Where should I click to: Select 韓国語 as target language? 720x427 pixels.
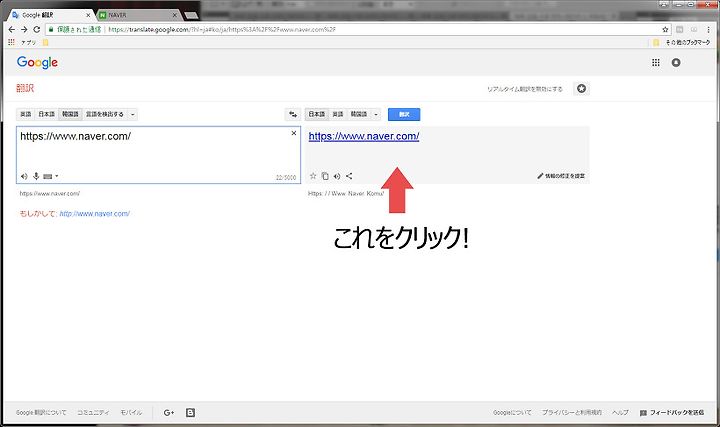pyautogui.click(x=359, y=114)
